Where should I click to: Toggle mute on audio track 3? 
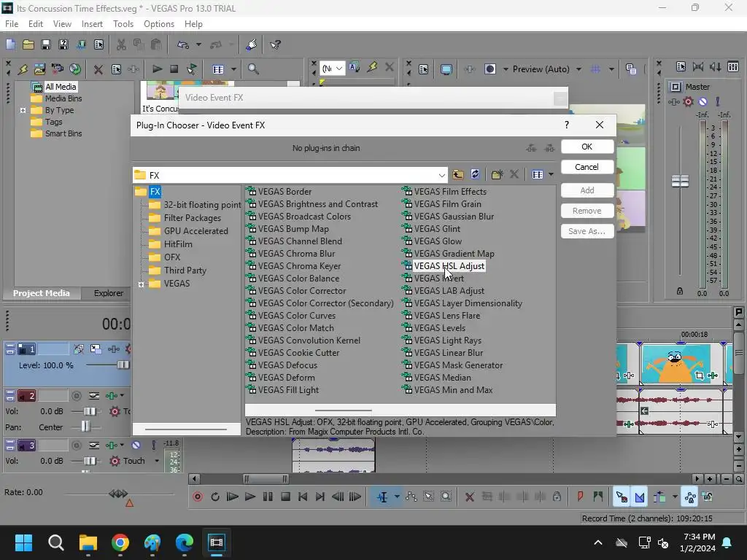coord(136,446)
